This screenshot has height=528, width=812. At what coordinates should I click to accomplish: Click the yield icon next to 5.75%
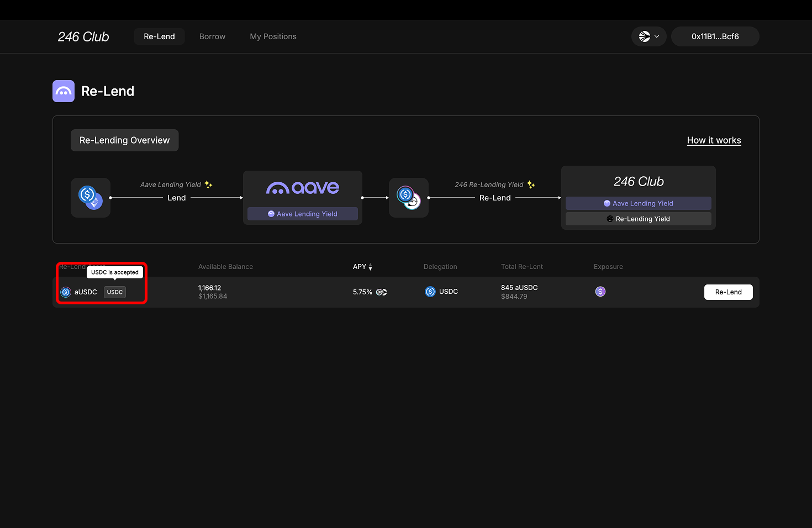coord(382,292)
